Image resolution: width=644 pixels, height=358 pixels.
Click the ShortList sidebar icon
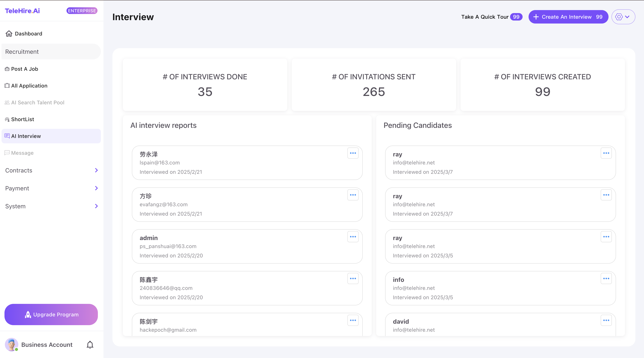(7, 119)
